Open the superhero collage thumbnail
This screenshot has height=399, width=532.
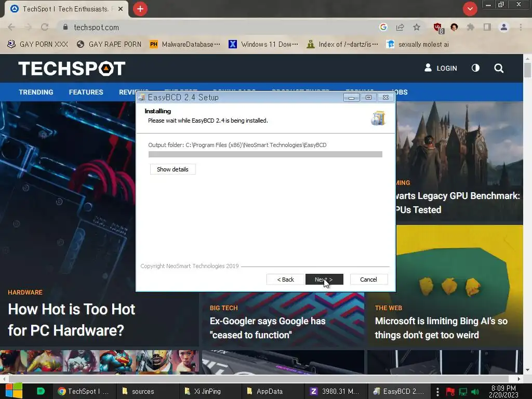tap(99, 362)
